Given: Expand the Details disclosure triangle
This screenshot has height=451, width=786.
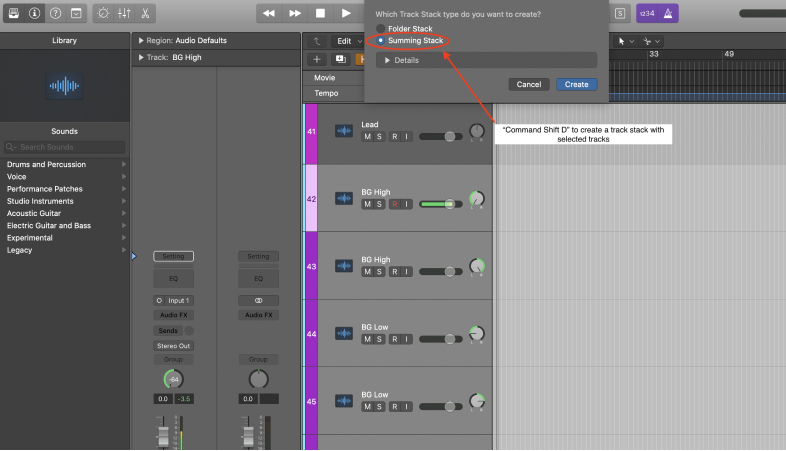Looking at the screenshot, I should 387,60.
